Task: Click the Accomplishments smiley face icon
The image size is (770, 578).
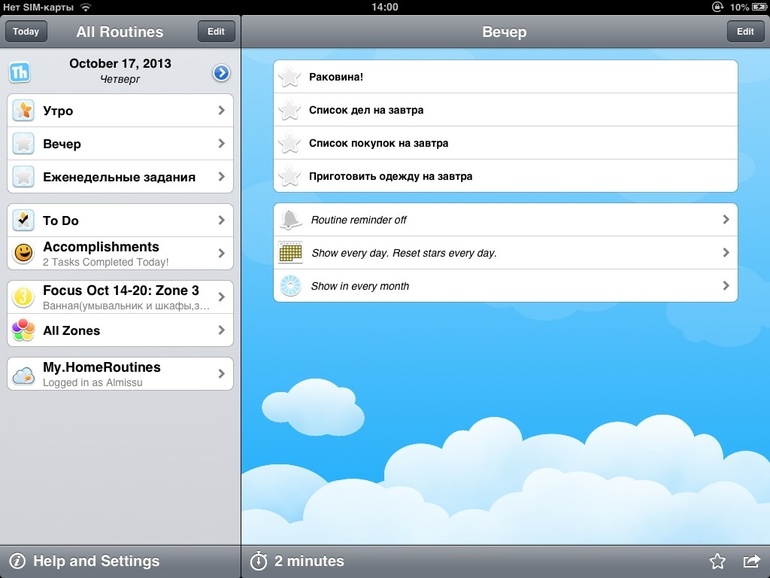Action: pos(23,253)
